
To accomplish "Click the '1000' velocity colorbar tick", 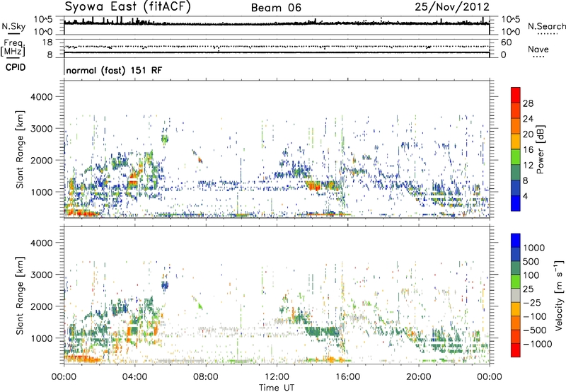I will pyautogui.click(x=534, y=248).
